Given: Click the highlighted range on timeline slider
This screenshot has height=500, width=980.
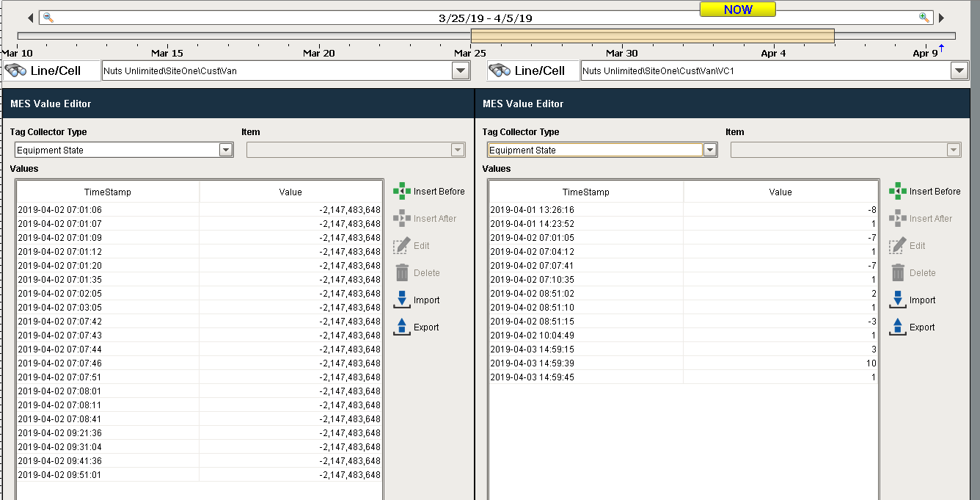Looking at the screenshot, I should 652,35.
